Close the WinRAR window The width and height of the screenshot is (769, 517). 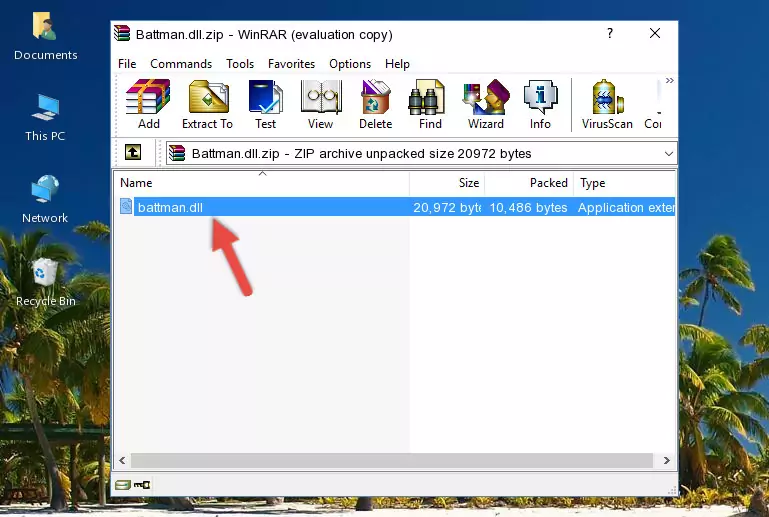655,33
